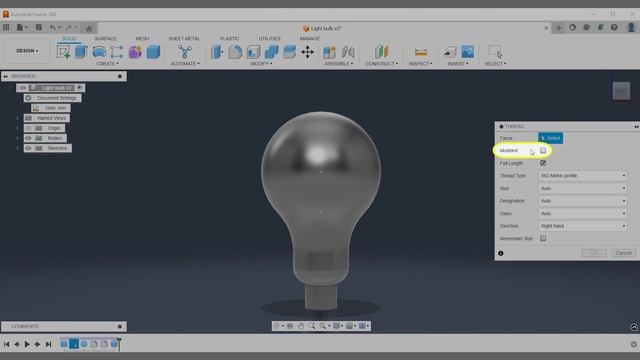Jump to timeline start

click(x=6, y=344)
